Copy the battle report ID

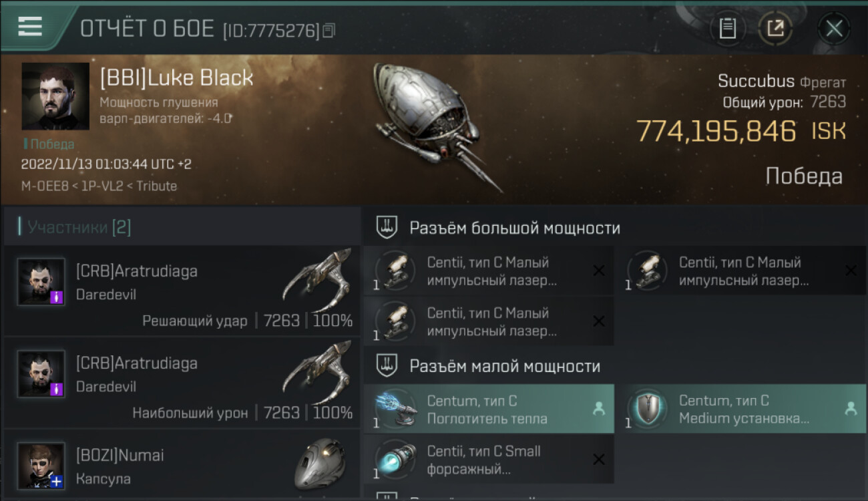tap(328, 30)
